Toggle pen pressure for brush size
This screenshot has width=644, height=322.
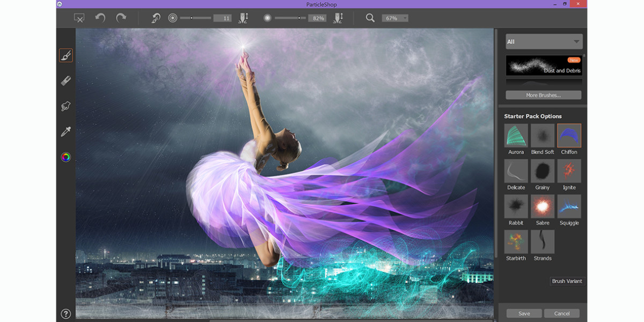243,18
